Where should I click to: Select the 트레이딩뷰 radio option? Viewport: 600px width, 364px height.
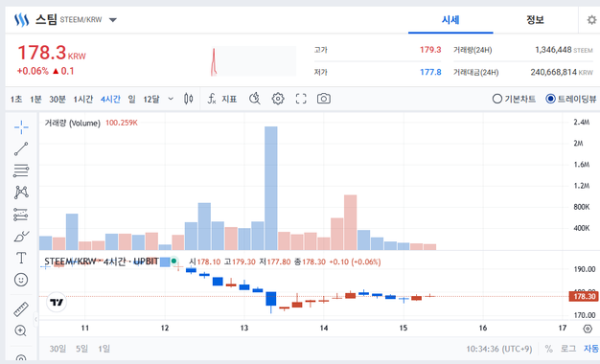pos(571,99)
